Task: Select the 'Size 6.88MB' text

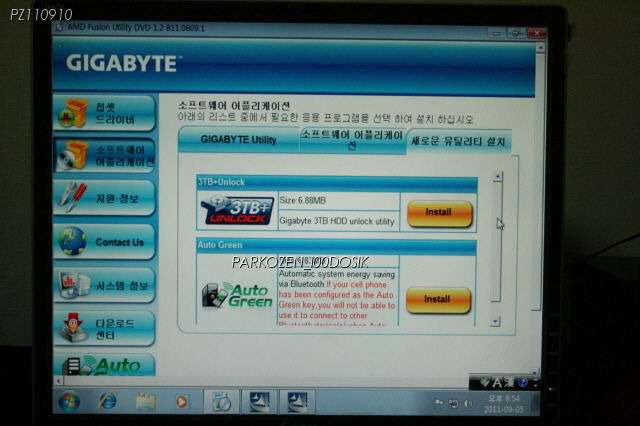Action: click(303, 200)
